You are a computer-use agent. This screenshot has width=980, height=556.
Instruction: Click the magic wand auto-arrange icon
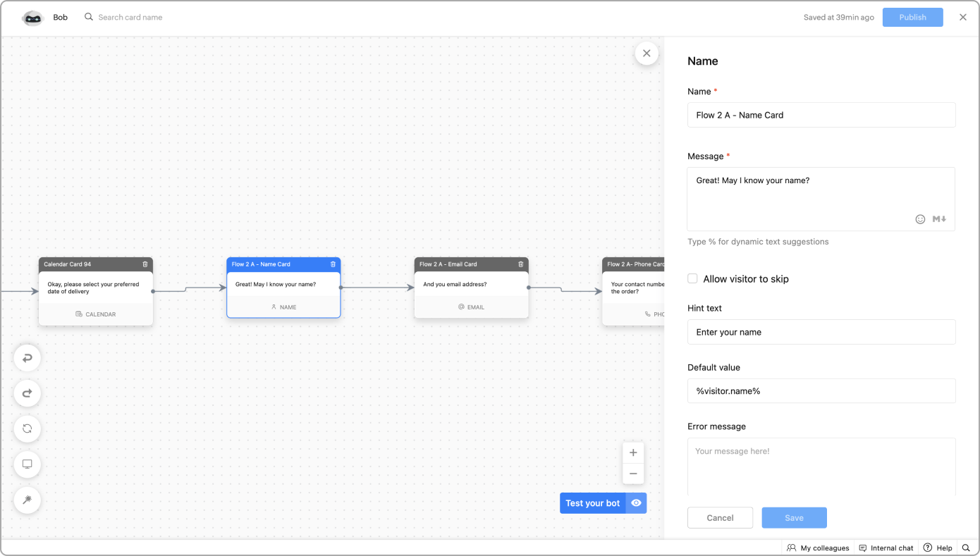point(27,500)
